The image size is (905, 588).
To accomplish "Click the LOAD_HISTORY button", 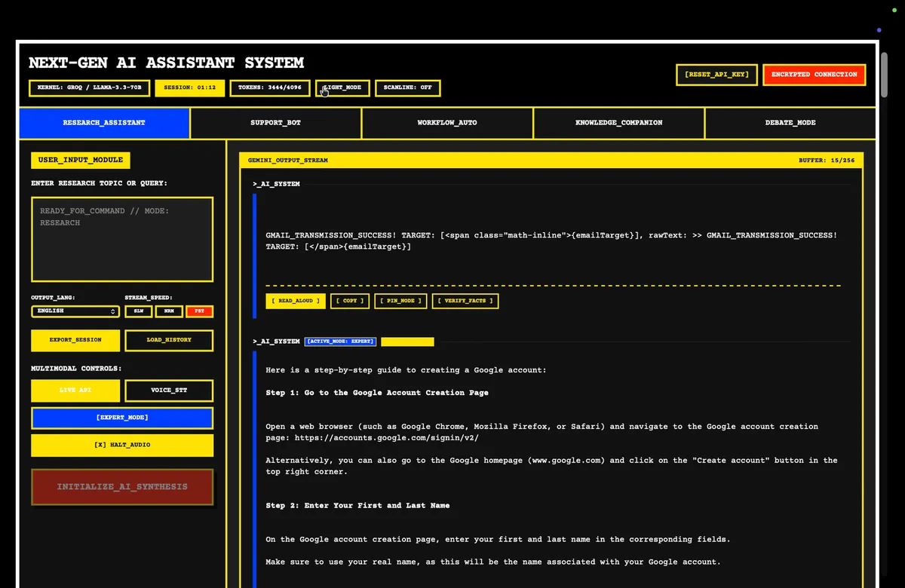I will [x=169, y=340].
